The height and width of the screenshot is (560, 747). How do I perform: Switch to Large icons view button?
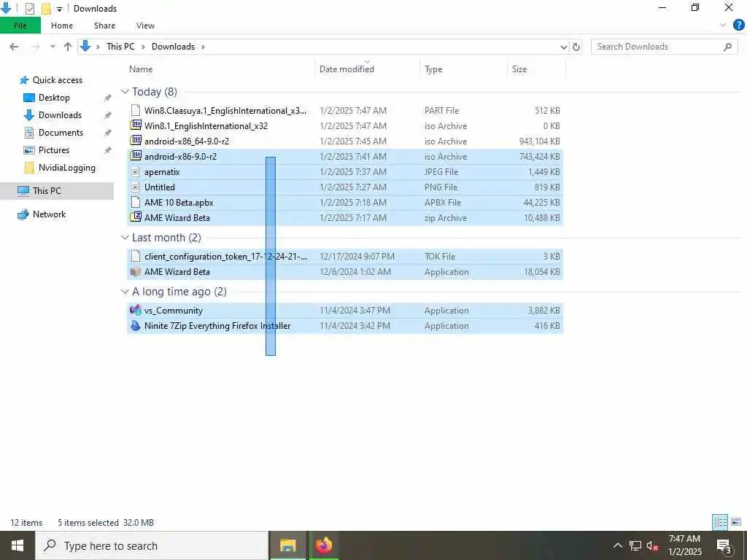736,522
